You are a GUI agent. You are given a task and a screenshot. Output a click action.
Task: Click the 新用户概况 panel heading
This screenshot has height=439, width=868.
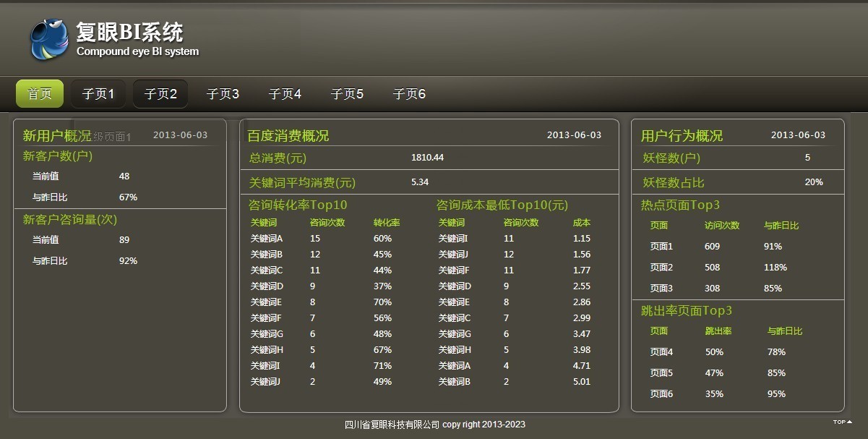(57, 136)
